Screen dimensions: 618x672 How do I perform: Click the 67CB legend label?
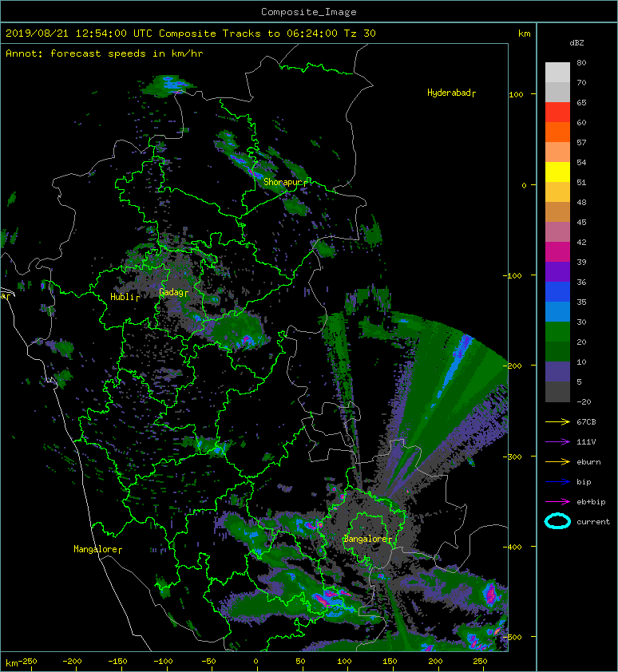[x=586, y=421]
